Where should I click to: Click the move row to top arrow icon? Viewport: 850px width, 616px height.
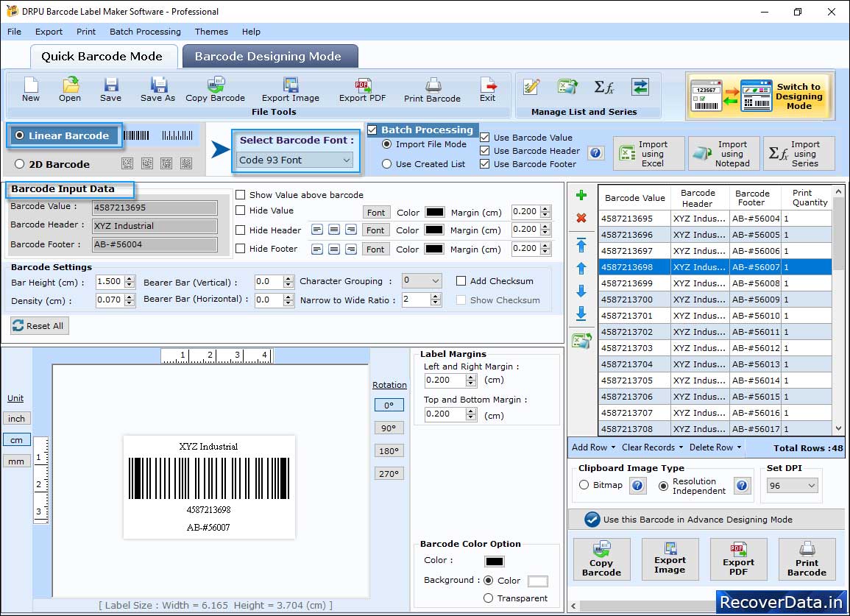tap(581, 245)
